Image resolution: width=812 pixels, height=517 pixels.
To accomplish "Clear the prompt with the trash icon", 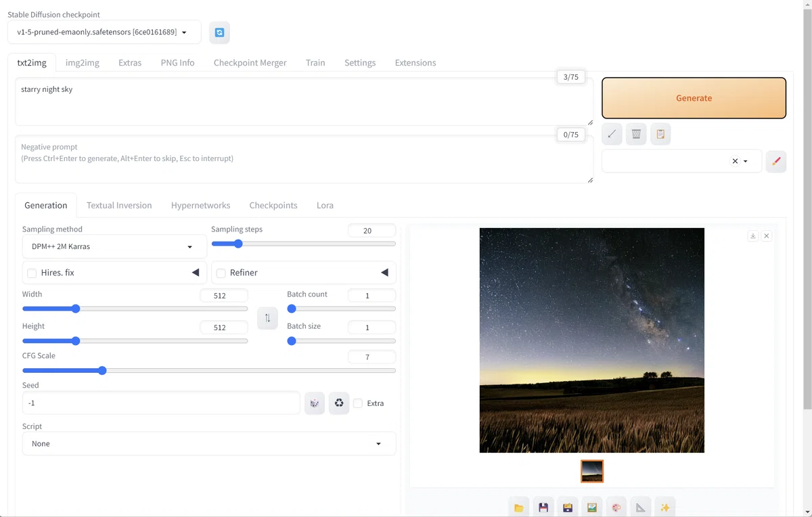I will click(x=636, y=134).
